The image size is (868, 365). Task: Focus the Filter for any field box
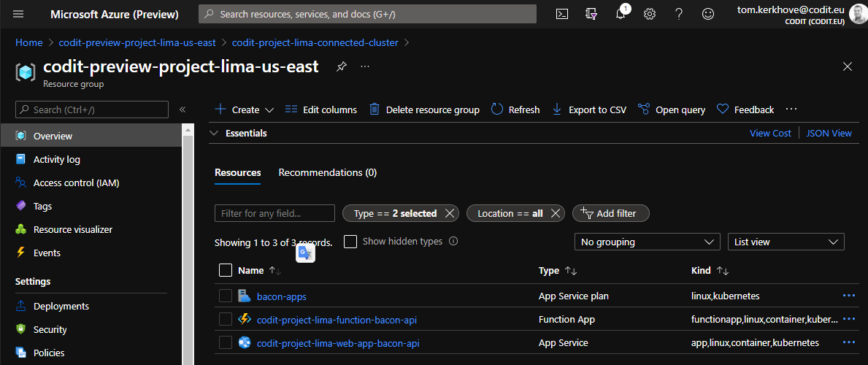tap(274, 213)
